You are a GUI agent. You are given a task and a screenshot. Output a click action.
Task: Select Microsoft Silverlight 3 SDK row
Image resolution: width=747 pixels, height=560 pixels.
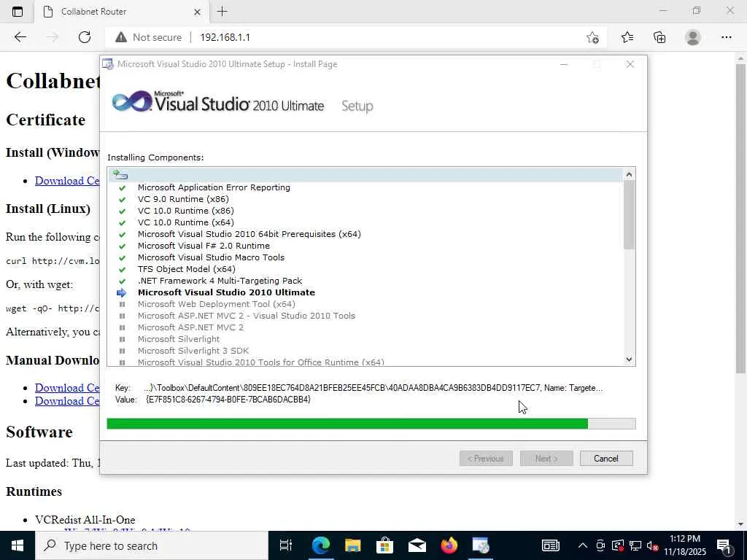point(366,351)
